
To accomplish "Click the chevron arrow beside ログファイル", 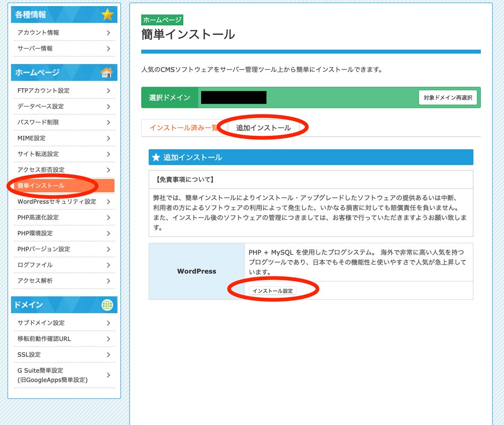I will coord(108,265).
